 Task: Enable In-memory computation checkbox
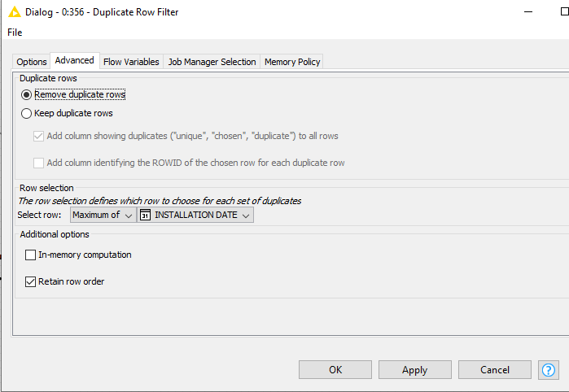click(31, 255)
